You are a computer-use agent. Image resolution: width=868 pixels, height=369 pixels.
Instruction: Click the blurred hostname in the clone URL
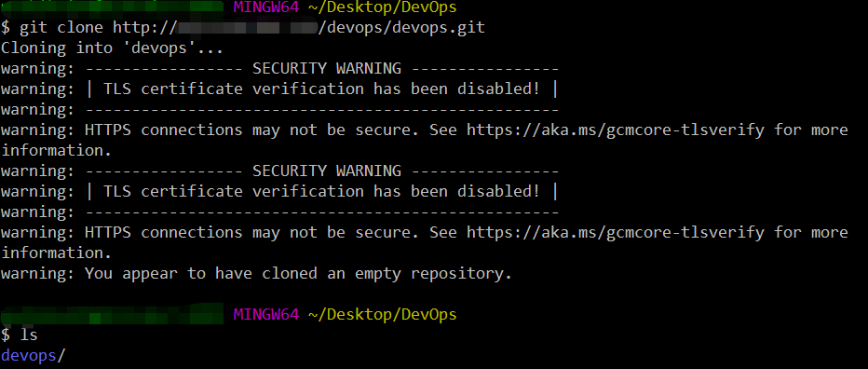pos(248,27)
